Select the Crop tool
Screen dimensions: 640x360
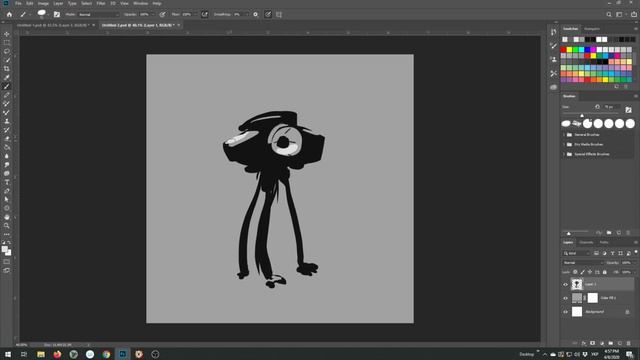click(x=7, y=69)
